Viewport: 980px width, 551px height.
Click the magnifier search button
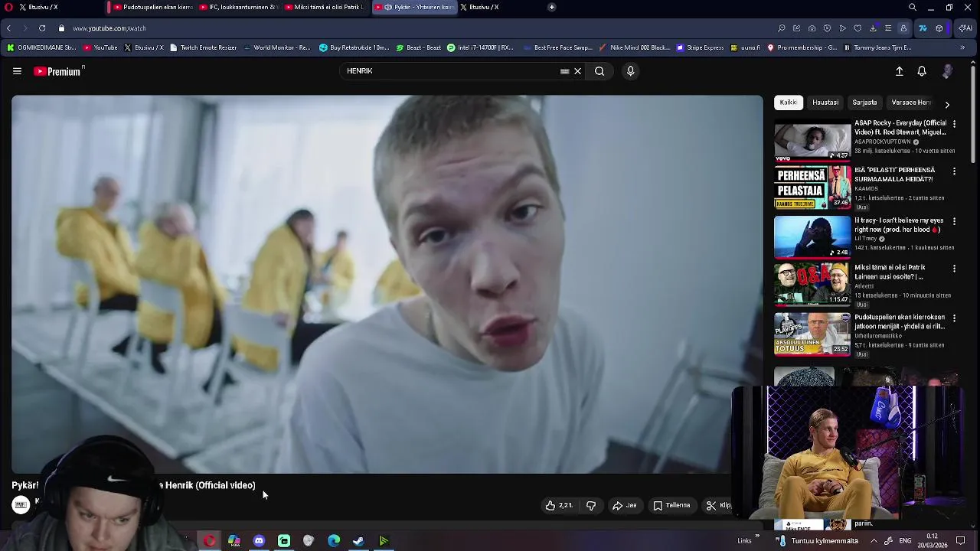click(x=599, y=71)
